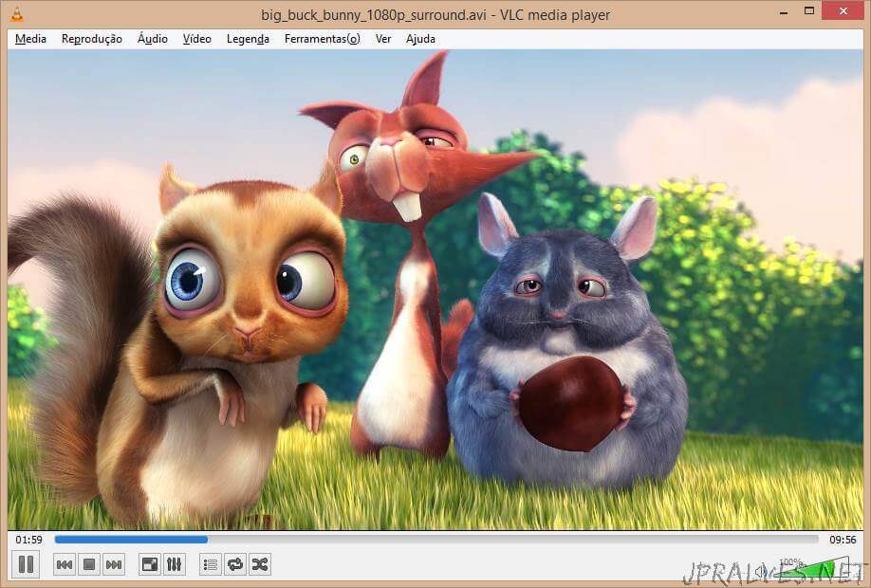The image size is (871, 588).
Task: Click the total duration 09:56
Action: pos(843,540)
